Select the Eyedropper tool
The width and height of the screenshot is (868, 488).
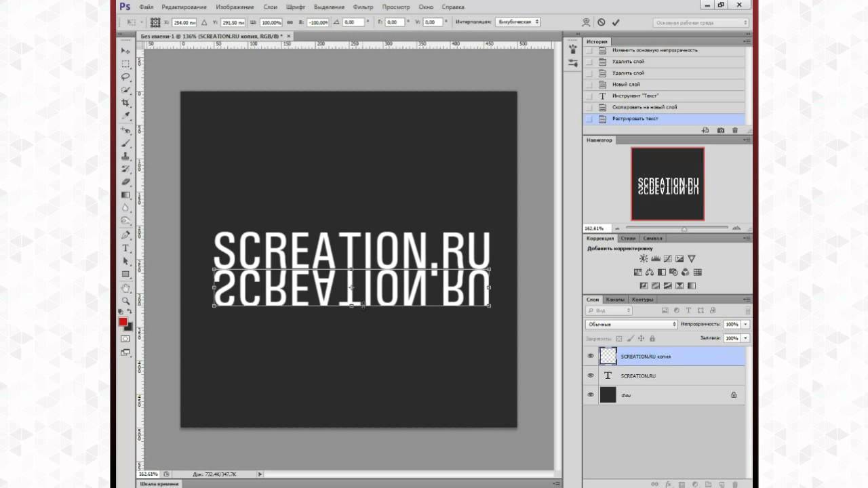(125, 116)
